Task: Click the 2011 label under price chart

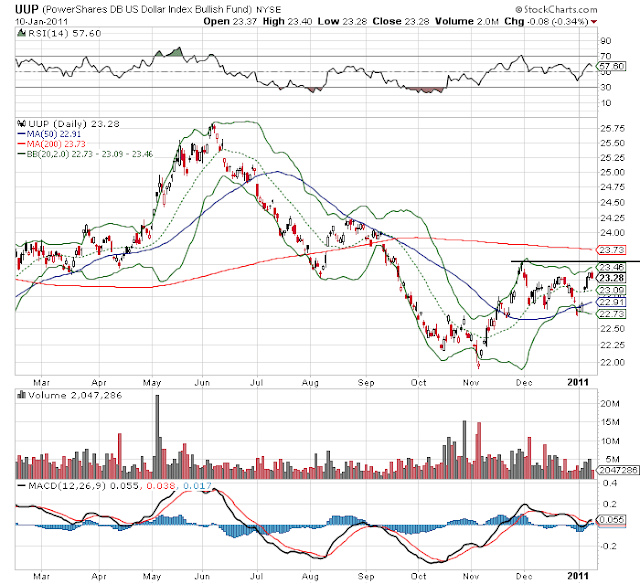Action: pyautogui.click(x=578, y=382)
